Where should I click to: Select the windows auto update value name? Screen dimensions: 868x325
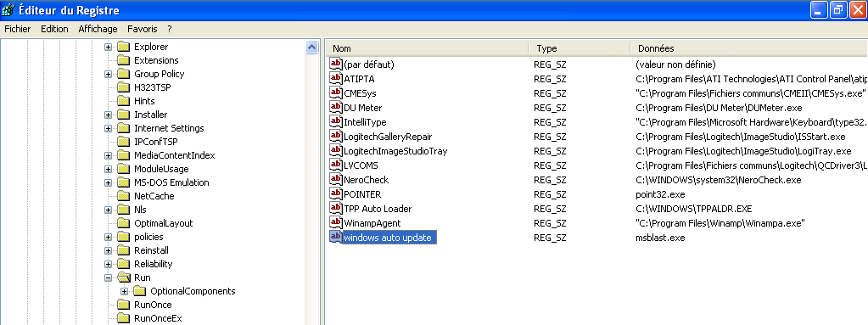coord(390,238)
